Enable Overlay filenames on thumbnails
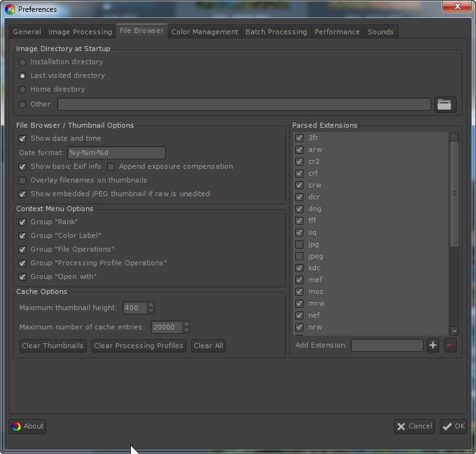 pos(23,181)
